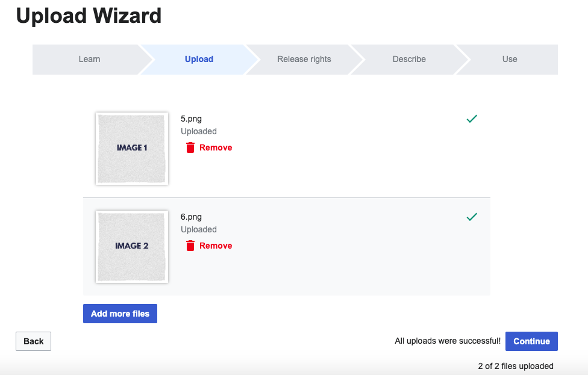Click the Back button
The height and width of the screenshot is (375, 588).
(x=34, y=341)
